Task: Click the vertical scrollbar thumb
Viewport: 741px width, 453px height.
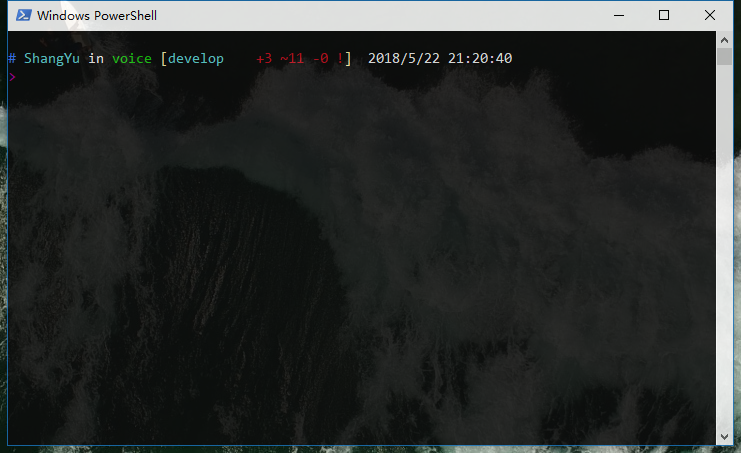Action: pyautogui.click(x=724, y=56)
